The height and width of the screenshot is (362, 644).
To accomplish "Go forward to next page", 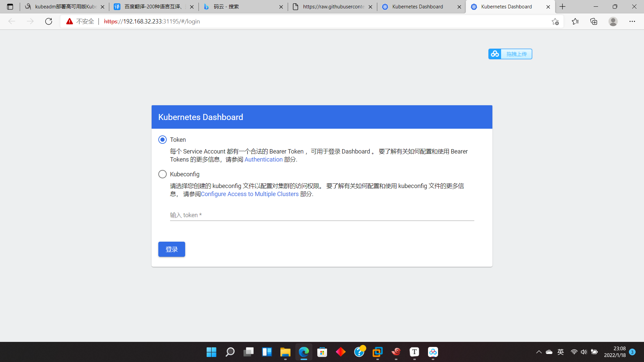I will 30,21.
